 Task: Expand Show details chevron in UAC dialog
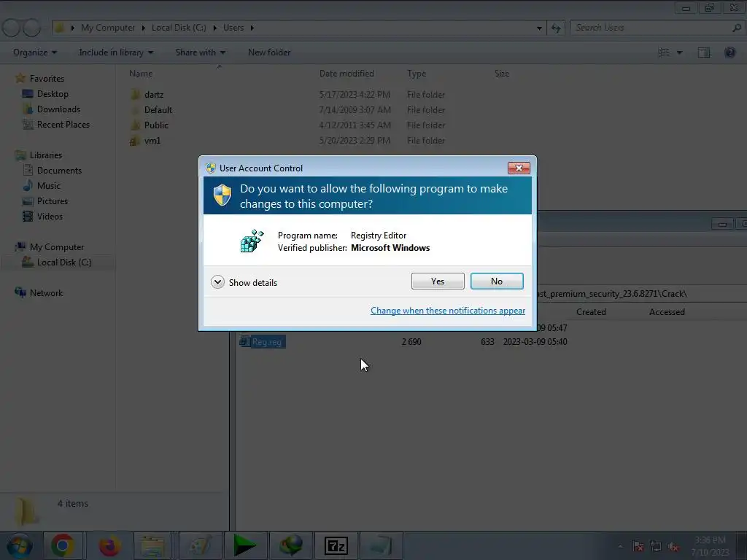tap(217, 282)
